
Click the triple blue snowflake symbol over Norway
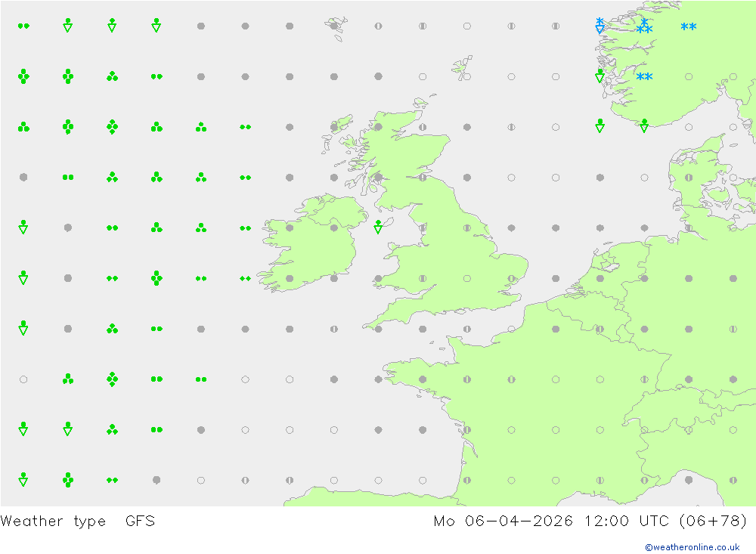point(644,26)
